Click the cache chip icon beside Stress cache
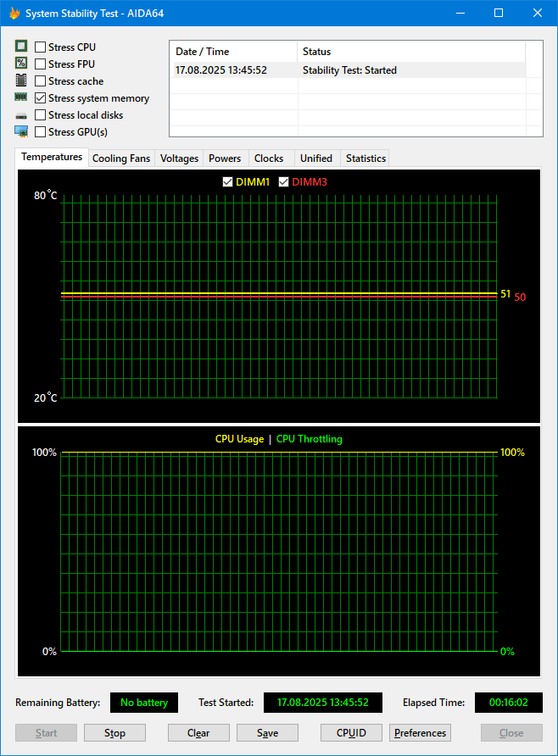This screenshot has width=558, height=756. point(20,80)
